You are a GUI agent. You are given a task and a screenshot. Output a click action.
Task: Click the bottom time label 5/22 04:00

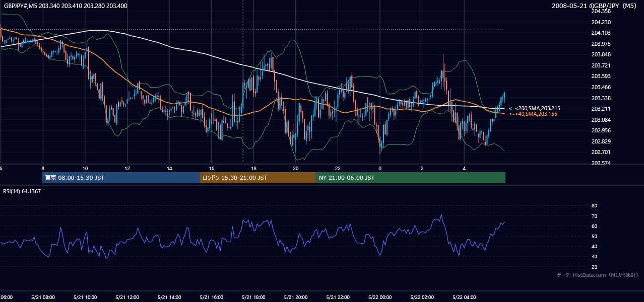tap(464, 297)
